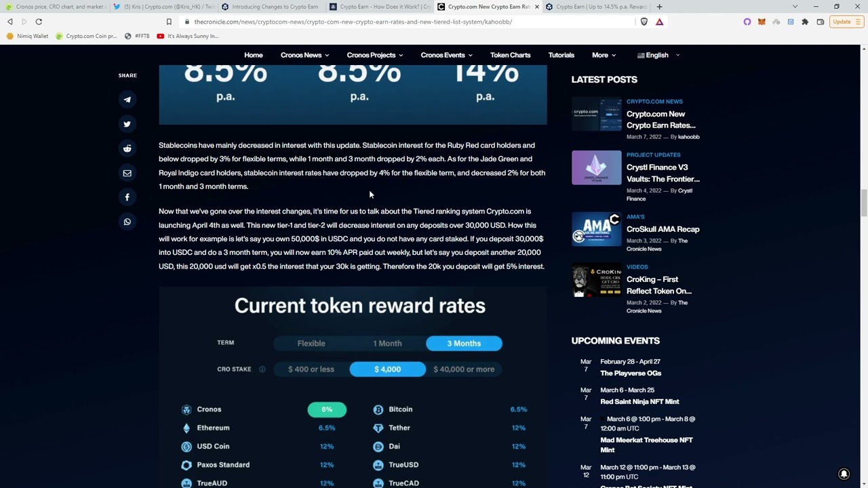This screenshot has height=488, width=868.
Task: Open CroKing First Reflect Token post
Action: coord(658,285)
